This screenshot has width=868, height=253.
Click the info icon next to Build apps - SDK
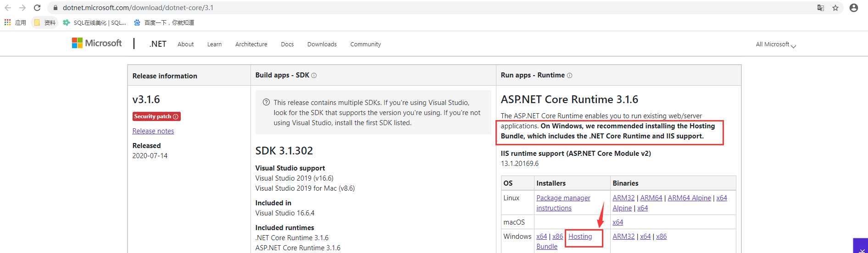click(314, 75)
